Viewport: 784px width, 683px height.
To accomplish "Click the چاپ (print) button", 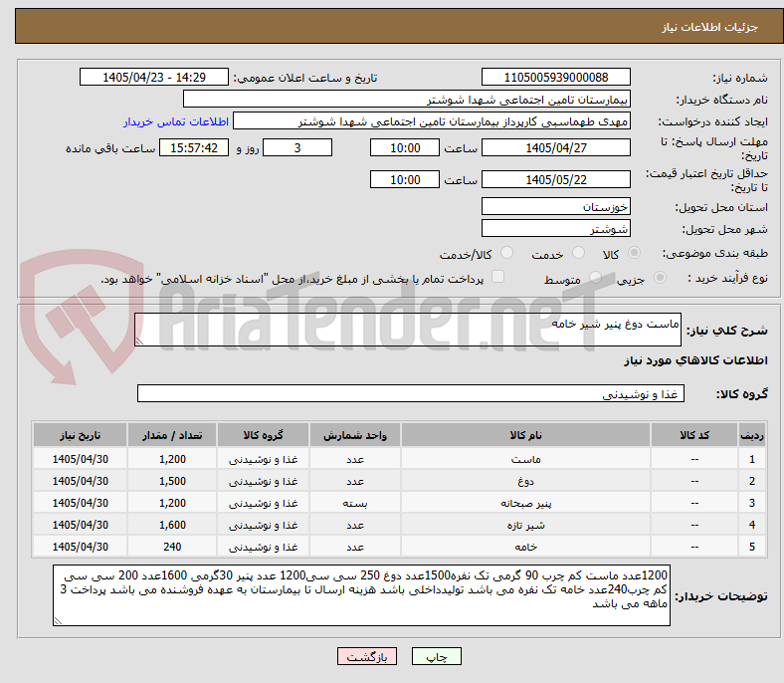I will click(x=436, y=656).
